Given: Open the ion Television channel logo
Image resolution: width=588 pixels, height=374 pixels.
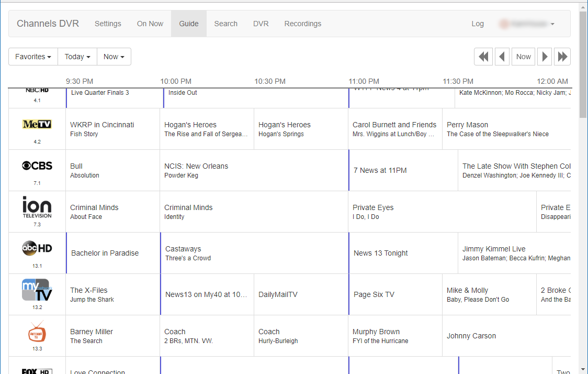Looking at the screenshot, I should click(x=37, y=207).
